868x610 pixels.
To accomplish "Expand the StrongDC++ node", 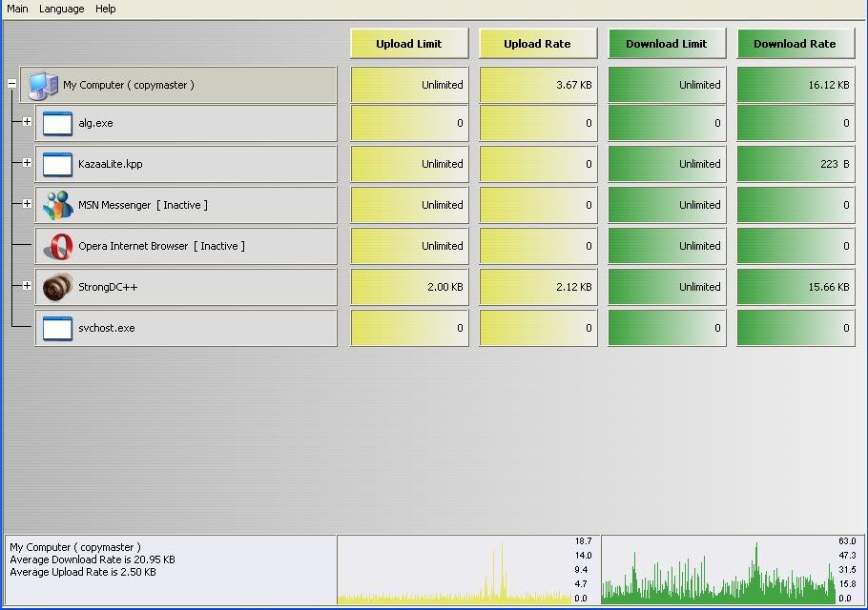I will [27, 285].
